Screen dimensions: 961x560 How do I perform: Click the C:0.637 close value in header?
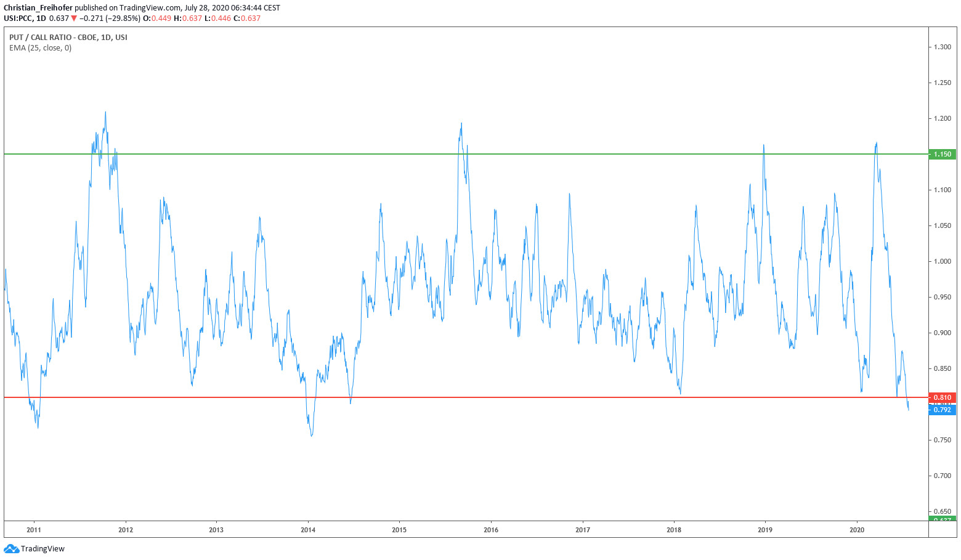point(247,18)
